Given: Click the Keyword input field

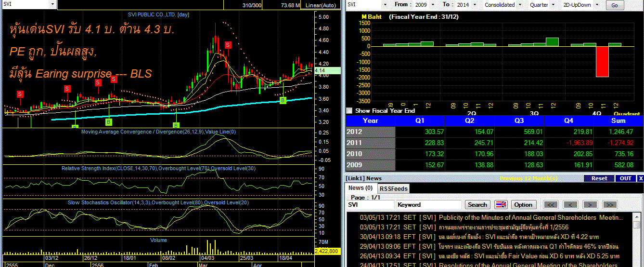Looking at the screenshot, I should click(429, 205).
